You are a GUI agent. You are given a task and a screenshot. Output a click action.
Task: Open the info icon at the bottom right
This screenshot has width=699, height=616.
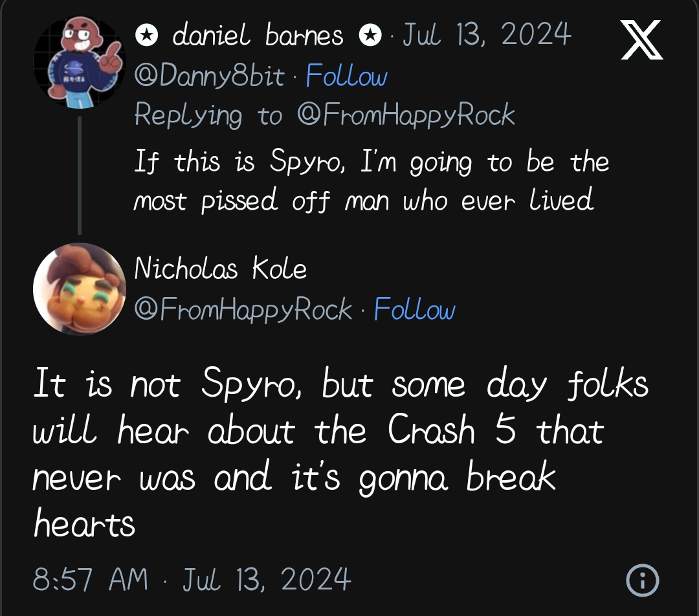pyautogui.click(x=642, y=580)
